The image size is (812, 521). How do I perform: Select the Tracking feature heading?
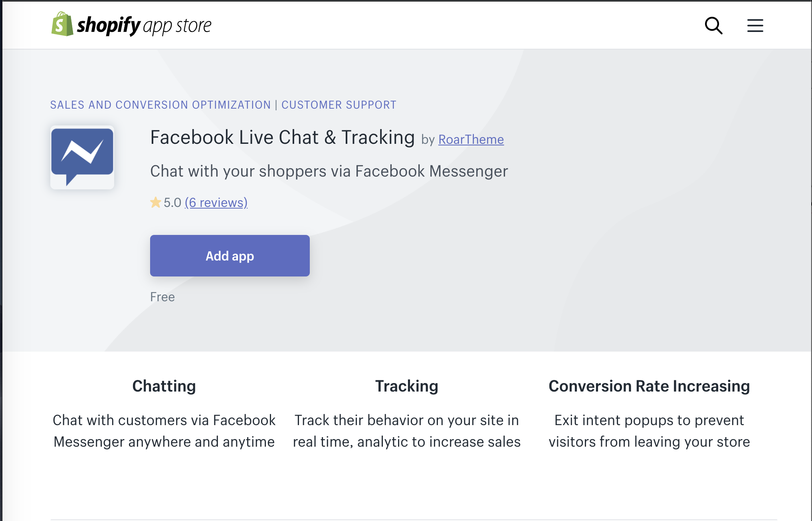(x=407, y=386)
